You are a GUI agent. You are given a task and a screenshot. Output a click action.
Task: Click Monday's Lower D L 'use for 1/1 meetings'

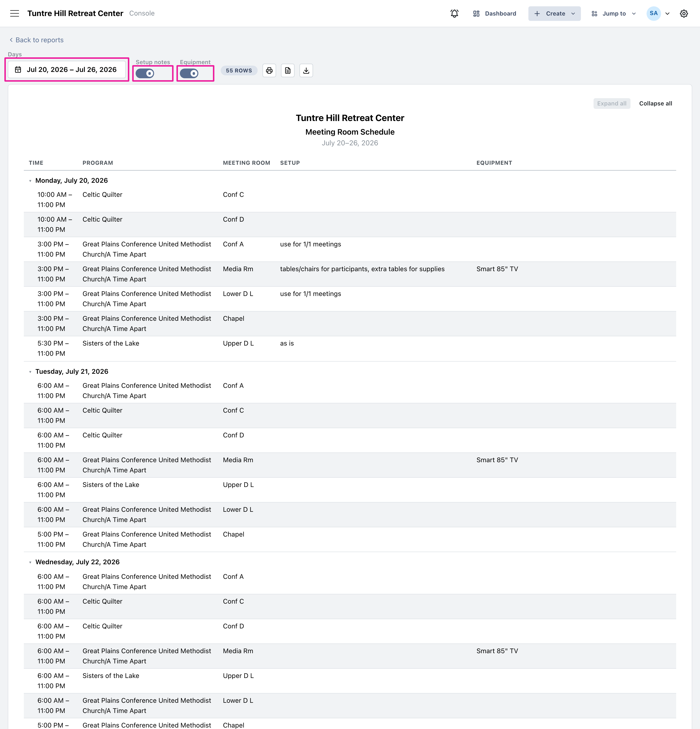311,294
